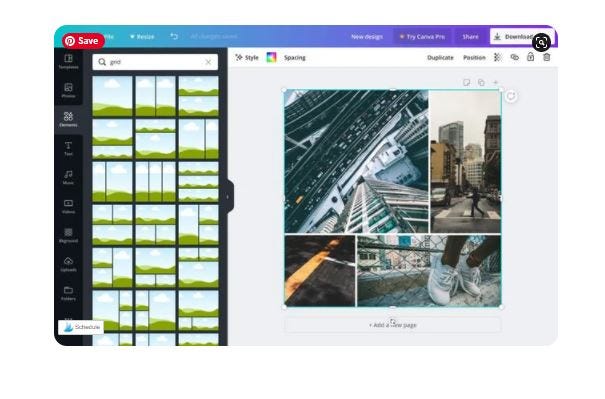Image resolution: width=605 pixels, height=399 pixels.
Task: Open the Style option in toolbar
Action: click(247, 57)
